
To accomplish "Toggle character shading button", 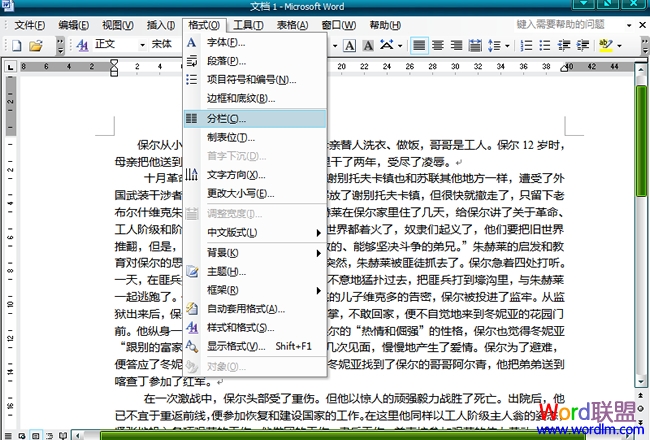I will click(x=370, y=45).
